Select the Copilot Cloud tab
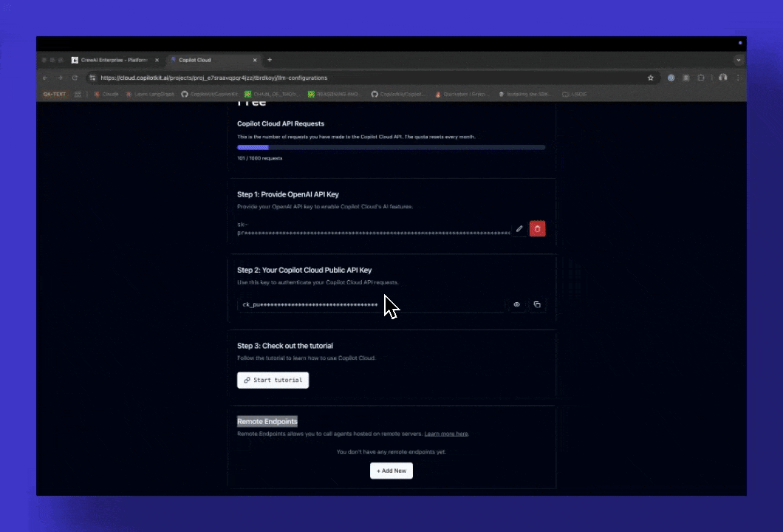Screen dimensions: 783x532 tap(207, 60)
